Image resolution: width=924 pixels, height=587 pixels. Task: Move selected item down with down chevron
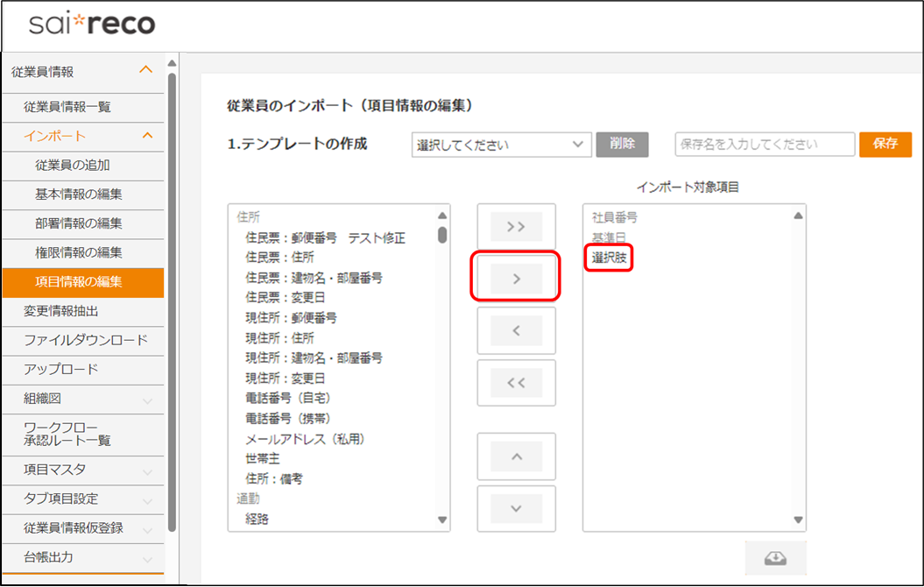tap(516, 508)
